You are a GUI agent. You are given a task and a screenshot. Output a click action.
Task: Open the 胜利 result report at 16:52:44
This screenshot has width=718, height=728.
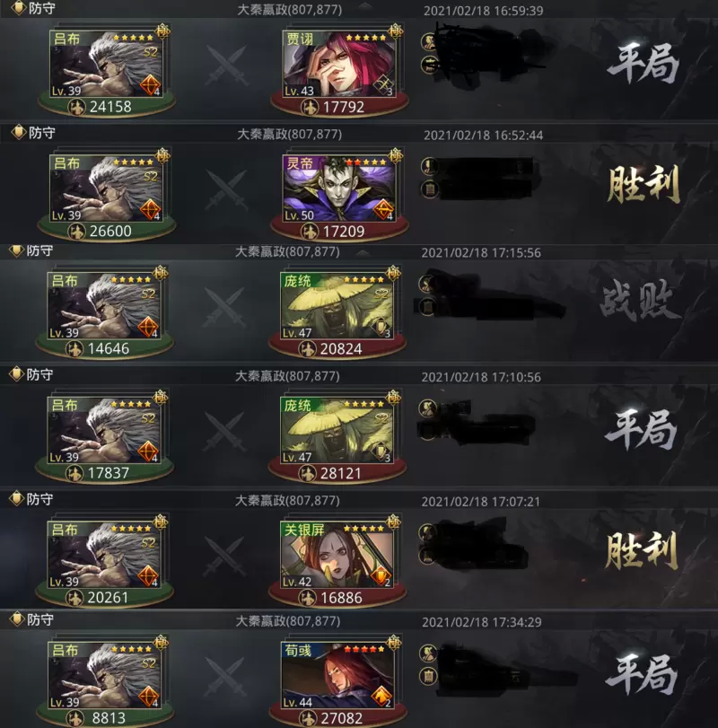[x=644, y=184]
